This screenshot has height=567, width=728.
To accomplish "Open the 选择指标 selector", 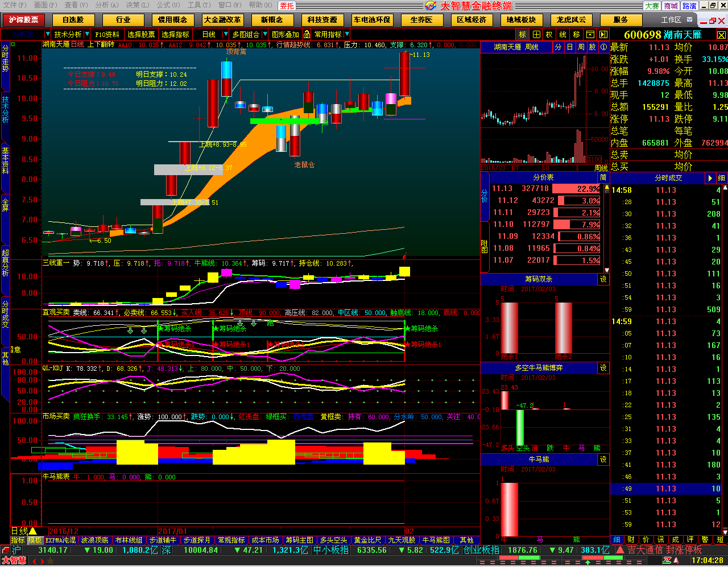I will [175, 35].
